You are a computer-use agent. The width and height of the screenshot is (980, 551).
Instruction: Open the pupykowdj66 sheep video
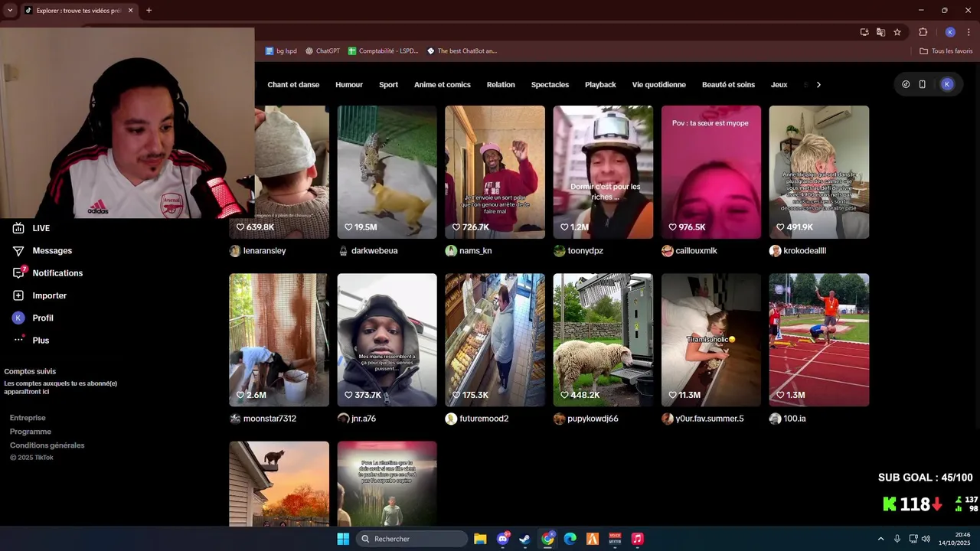603,340
